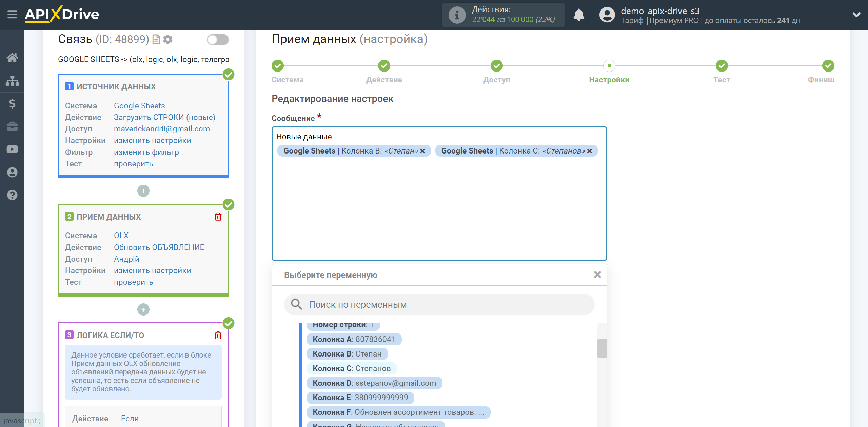This screenshot has height=427, width=868.
Task: Insert variable Колонка D sstepanov@gmail.com
Action: pyautogui.click(x=374, y=383)
